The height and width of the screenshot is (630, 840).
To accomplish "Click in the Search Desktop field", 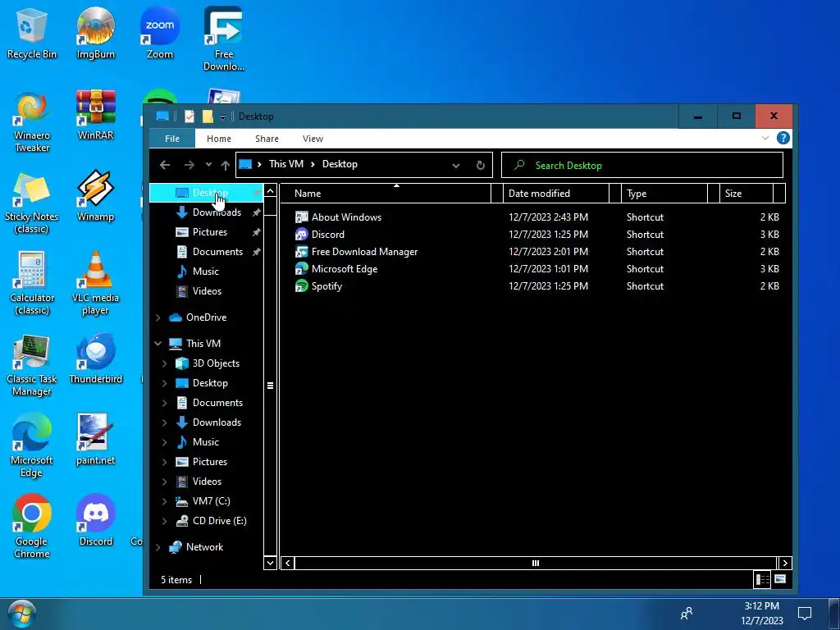I will 641,165.
